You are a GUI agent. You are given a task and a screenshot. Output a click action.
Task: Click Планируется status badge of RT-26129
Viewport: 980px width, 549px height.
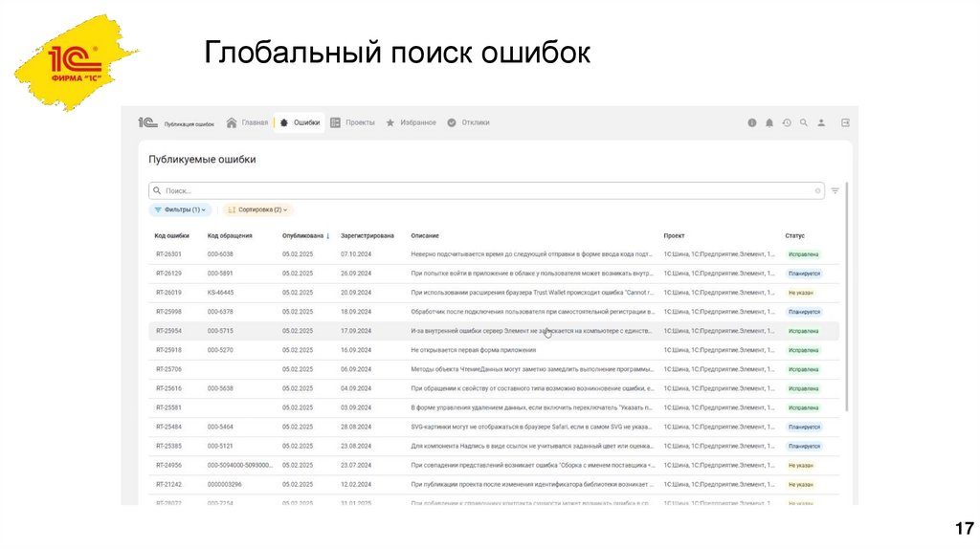[804, 274]
